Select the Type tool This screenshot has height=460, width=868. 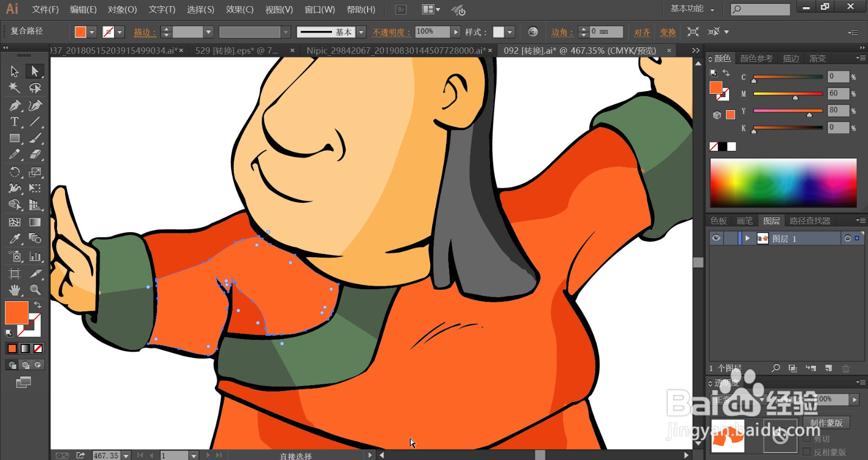point(15,122)
